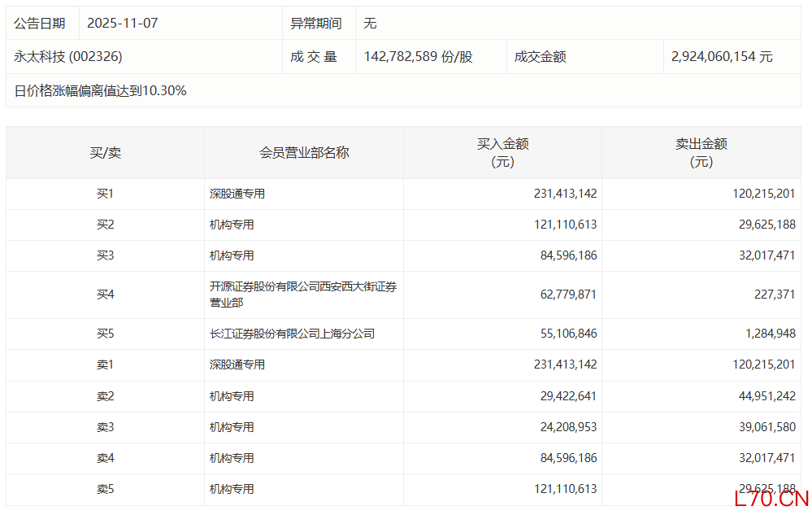812x515 pixels.
Task: Click the 买入金额 (元) column header
Action: [502, 152]
